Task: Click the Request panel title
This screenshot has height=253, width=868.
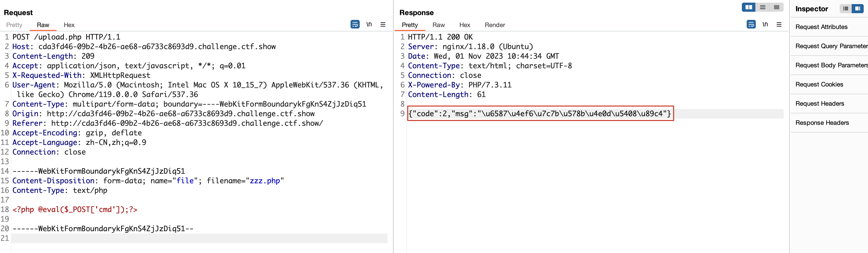Action: pyautogui.click(x=18, y=13)
